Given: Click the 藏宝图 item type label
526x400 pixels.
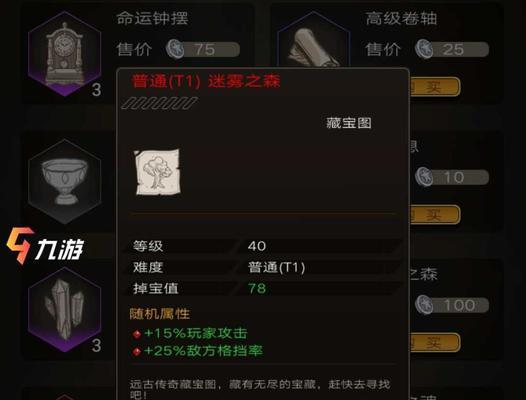Looking at the screenshot, I should click(x=349, y=123).
